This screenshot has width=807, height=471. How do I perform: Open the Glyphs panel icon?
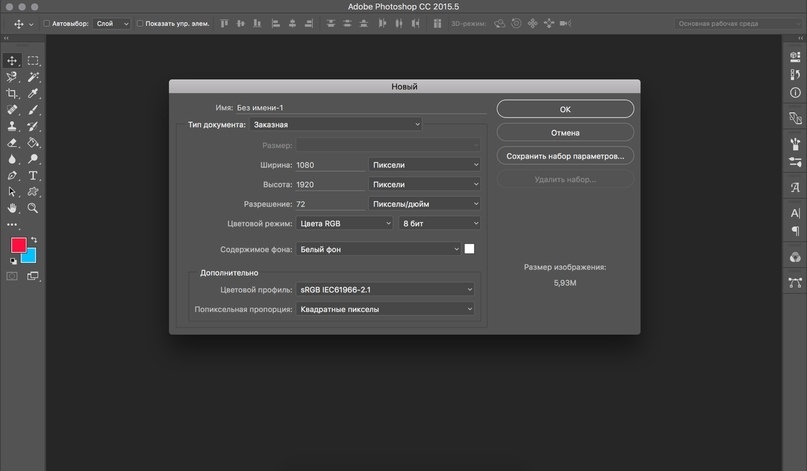pos(795,187)
